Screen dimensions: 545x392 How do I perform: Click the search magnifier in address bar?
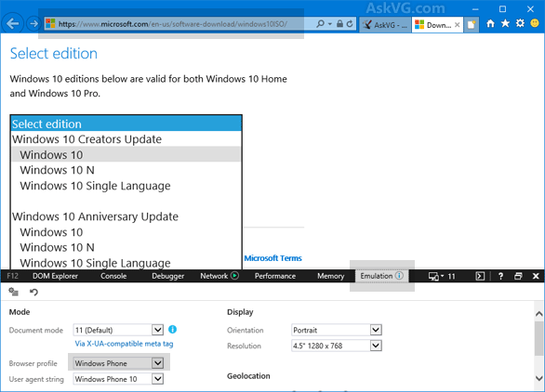321,24
